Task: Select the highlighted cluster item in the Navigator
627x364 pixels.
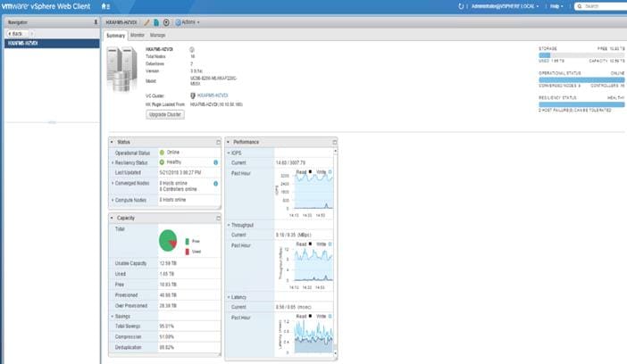Action: click(52, 43)
